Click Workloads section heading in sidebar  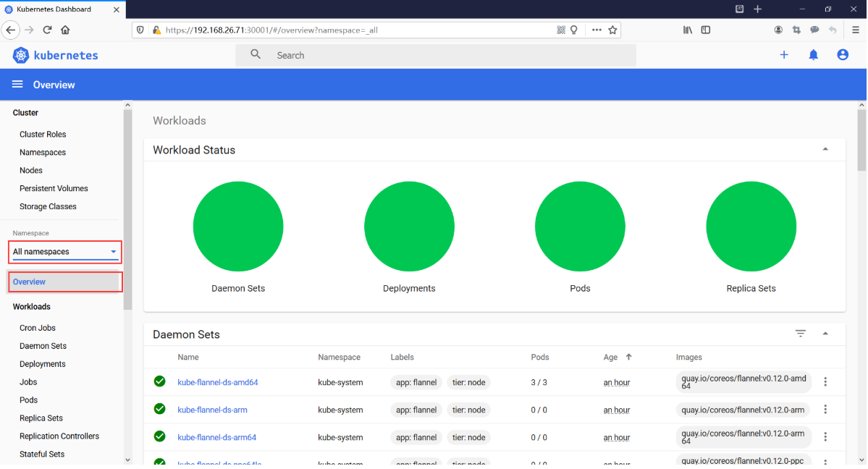coord(32,307)
